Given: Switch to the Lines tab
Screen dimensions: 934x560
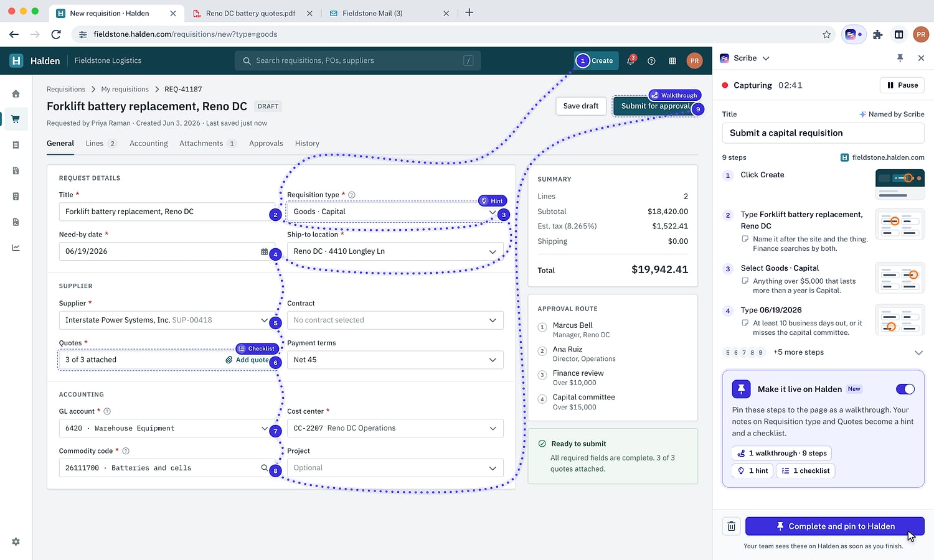Looking at the screenshot, I should 101,143.
